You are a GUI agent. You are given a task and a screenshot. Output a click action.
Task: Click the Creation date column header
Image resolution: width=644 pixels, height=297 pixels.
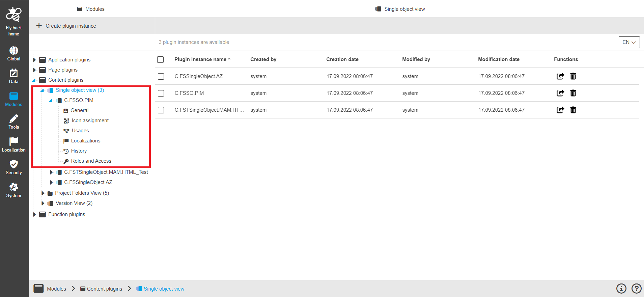pos(342,59)
